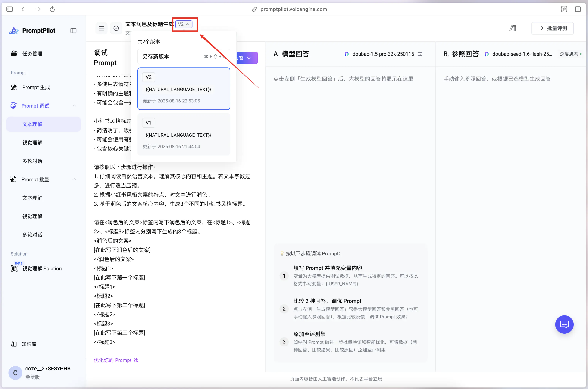
Task: Reload the page with the browser refresh icon
Action: [52, 9]
